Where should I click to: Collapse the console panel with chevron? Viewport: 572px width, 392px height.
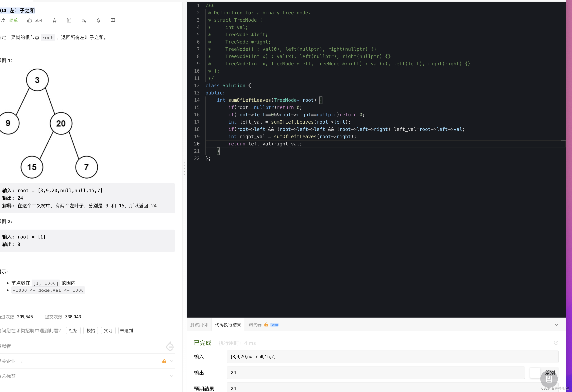(x=556, y=325)
